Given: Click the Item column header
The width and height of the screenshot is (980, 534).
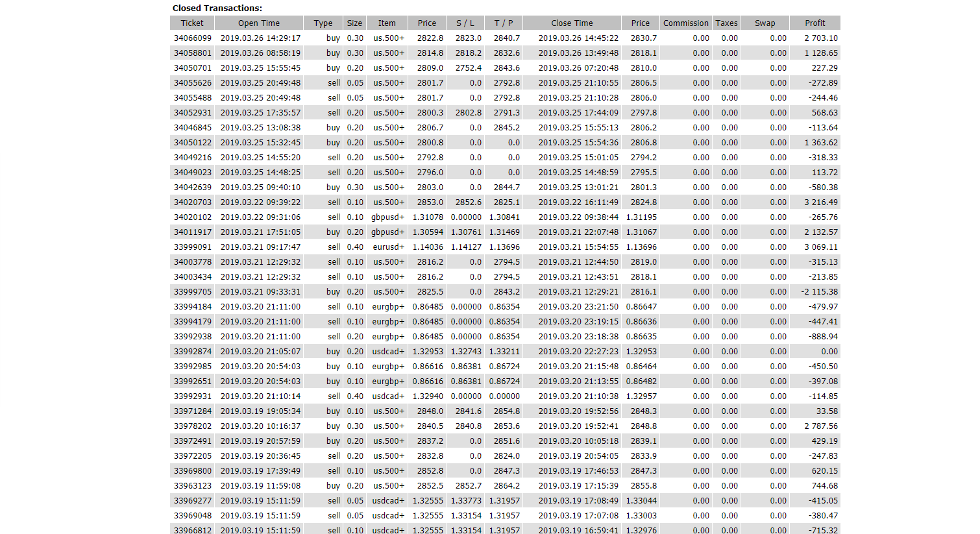Looking at the screenshot, I should 387,23.
